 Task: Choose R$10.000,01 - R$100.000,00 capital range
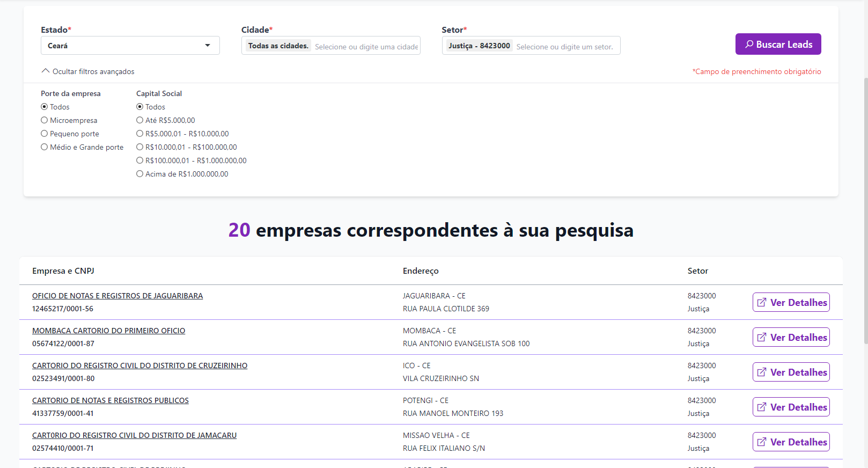140,147
